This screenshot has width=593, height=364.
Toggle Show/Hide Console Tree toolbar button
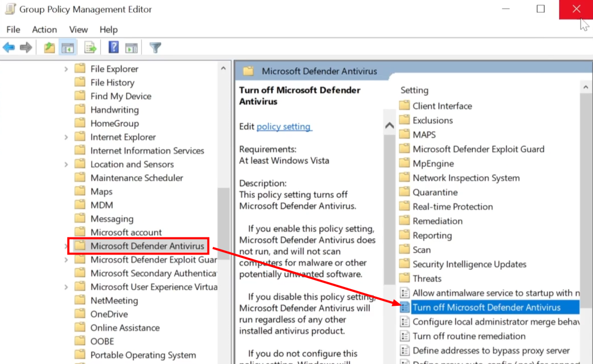coord(68,48)
